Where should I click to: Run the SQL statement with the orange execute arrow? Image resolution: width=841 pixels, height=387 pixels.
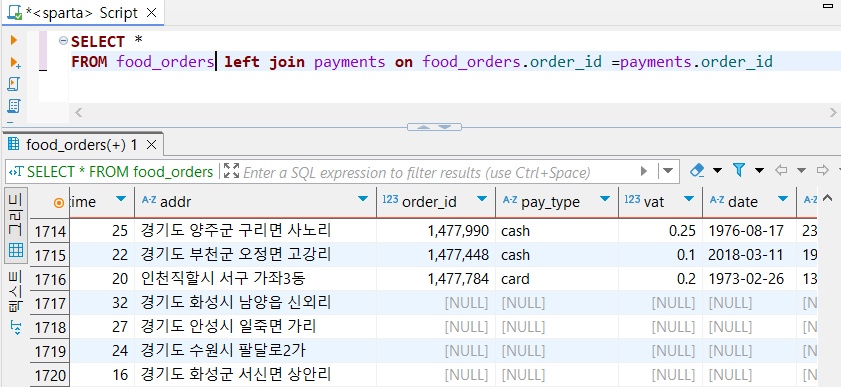point(14,40)
